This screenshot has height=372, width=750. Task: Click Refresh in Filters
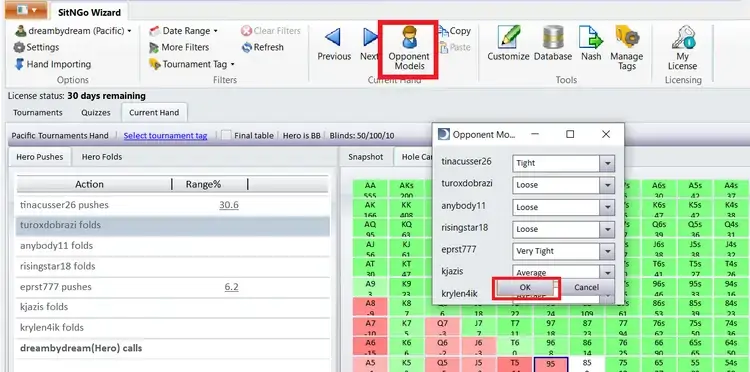[263, 47]
